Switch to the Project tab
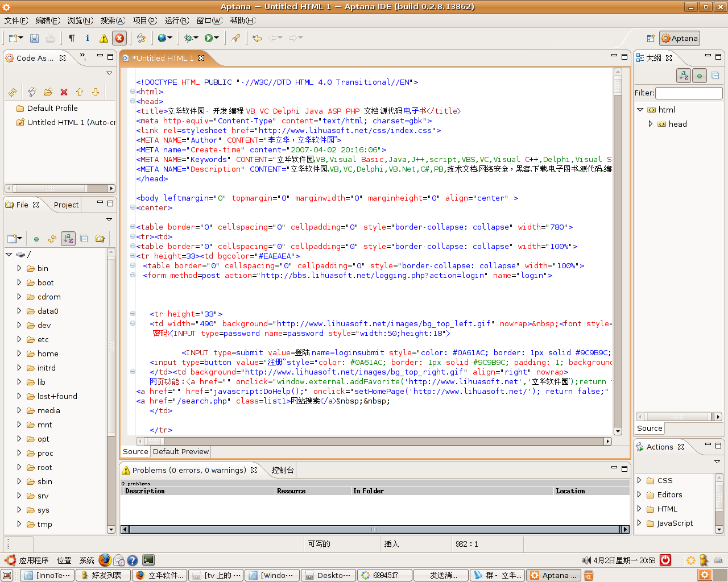The image size is (728, 582). [66, 205]
